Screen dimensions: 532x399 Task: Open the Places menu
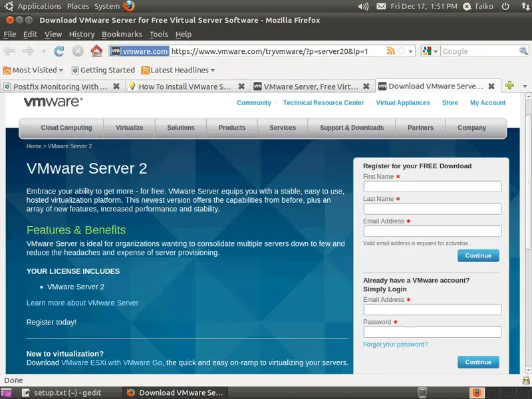[x=78, y=6]
